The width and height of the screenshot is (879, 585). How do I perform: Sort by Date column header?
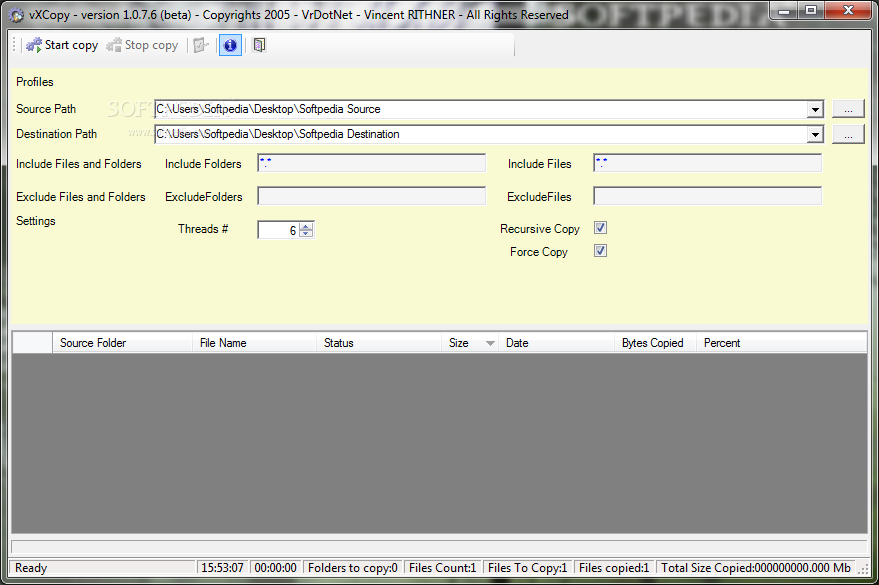tap(556, 343)
